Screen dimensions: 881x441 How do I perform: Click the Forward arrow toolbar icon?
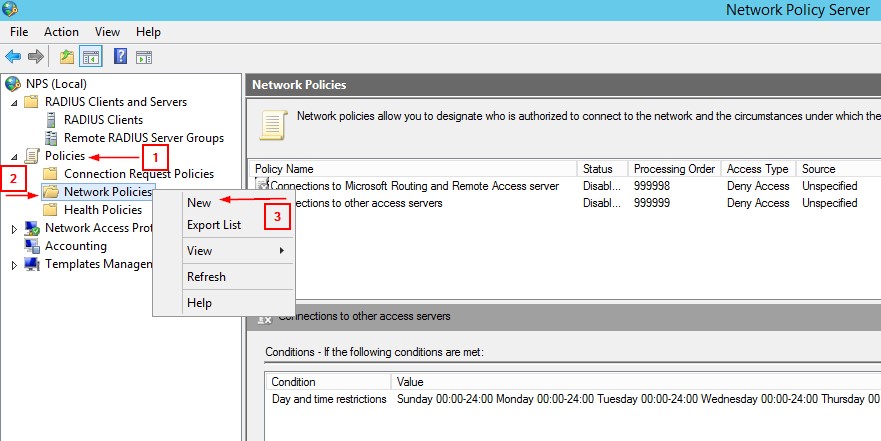click(35, 57)
